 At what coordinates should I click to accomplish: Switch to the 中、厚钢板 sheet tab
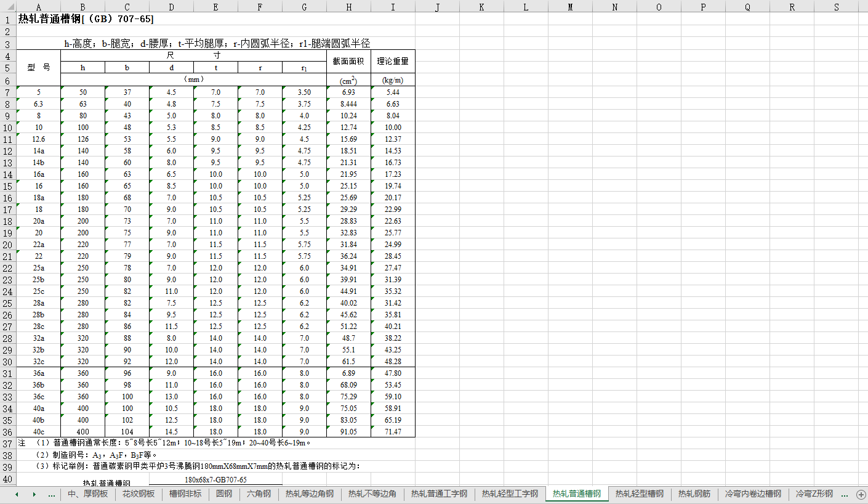pos(87,494)
